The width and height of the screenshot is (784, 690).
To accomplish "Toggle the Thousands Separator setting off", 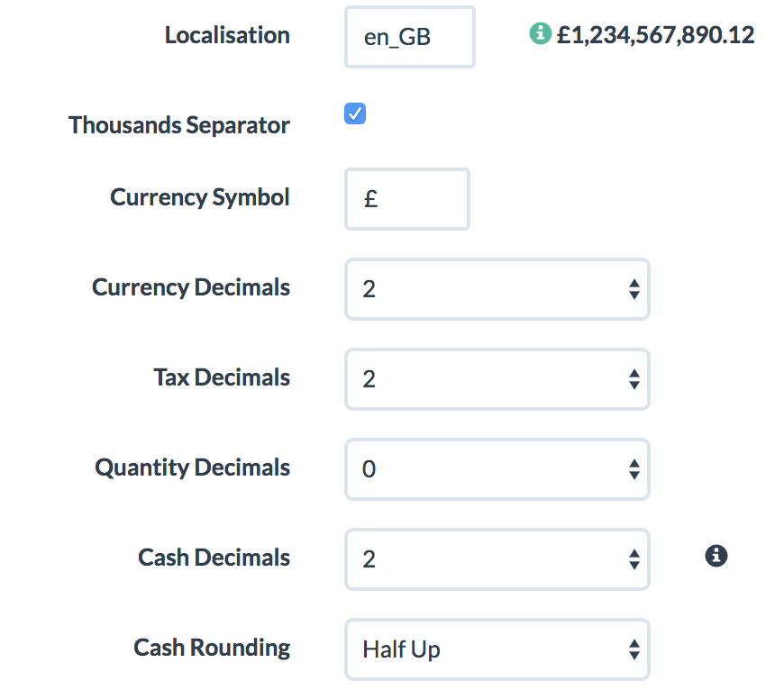I will 354,113.
